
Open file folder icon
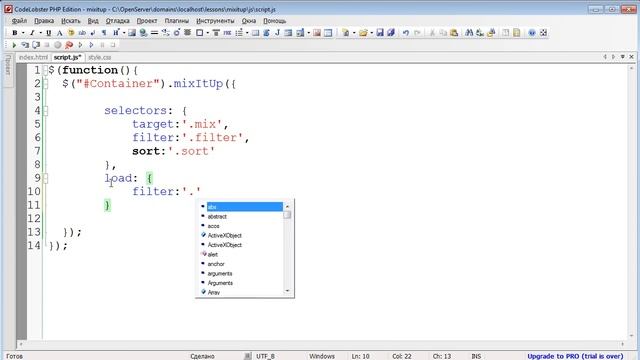(363, 33)
